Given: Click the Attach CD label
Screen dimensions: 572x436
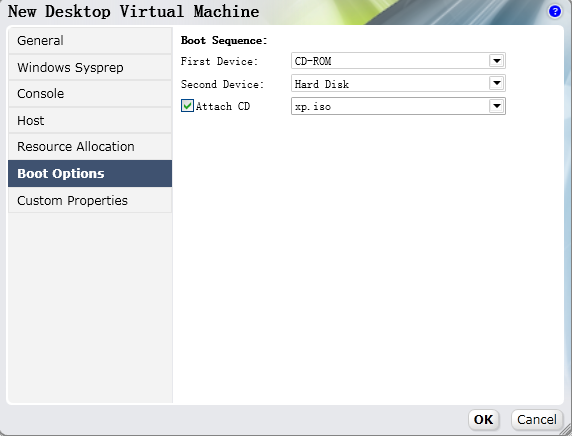Looking at the screenshot, I should (223, 106).
